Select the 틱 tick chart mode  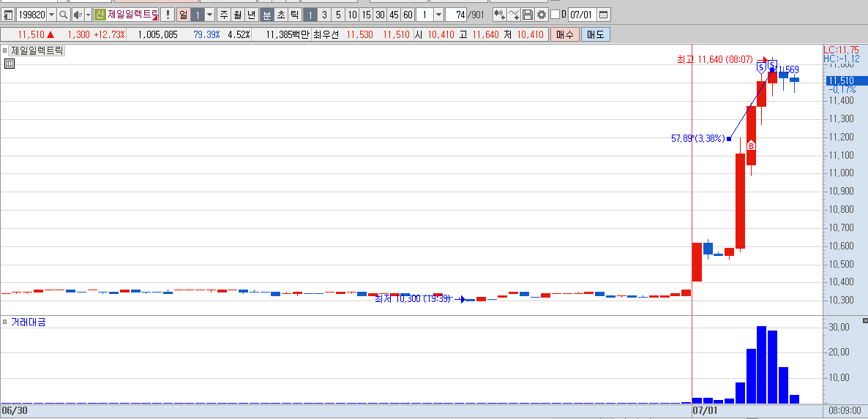[x=295, y=15]
